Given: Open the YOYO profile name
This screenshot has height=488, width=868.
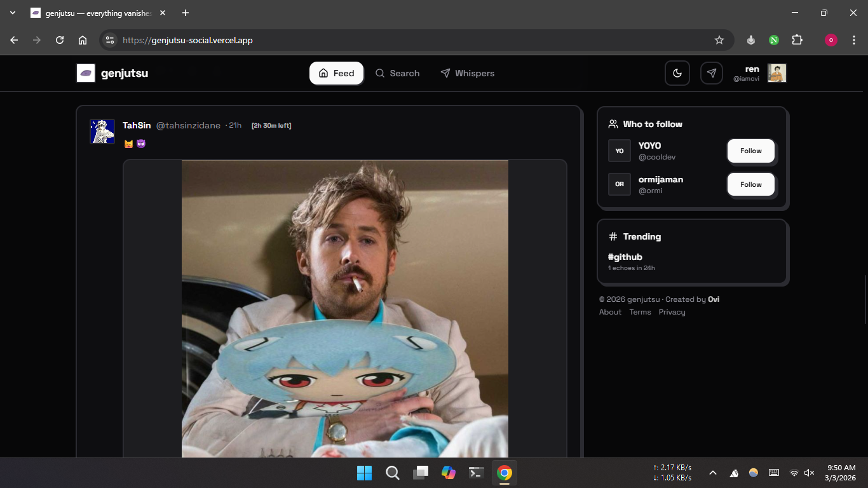Looking at the screenshot, I should (x=650, y=146).
